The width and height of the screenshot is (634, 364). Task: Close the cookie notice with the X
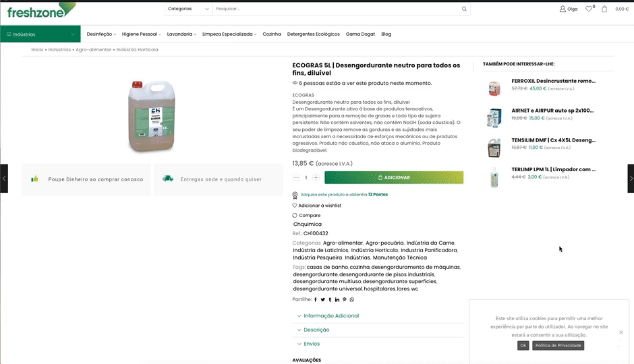click(x=621, y=332)
